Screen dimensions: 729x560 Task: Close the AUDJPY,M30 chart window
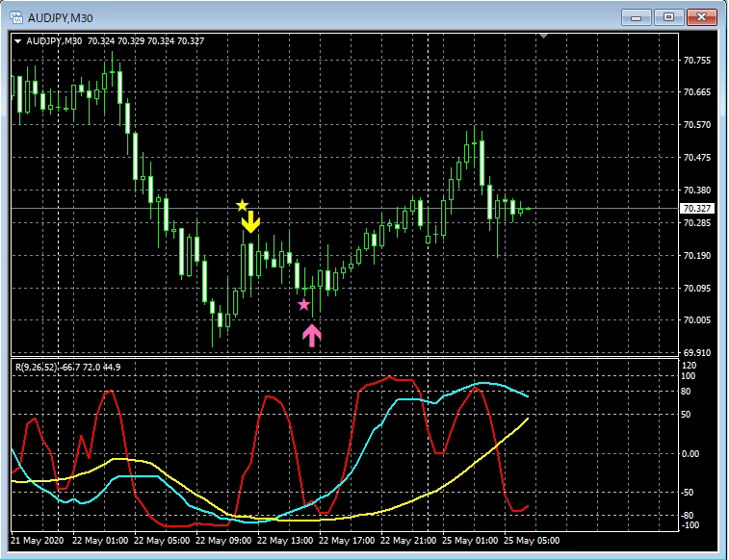pos(702,16)
